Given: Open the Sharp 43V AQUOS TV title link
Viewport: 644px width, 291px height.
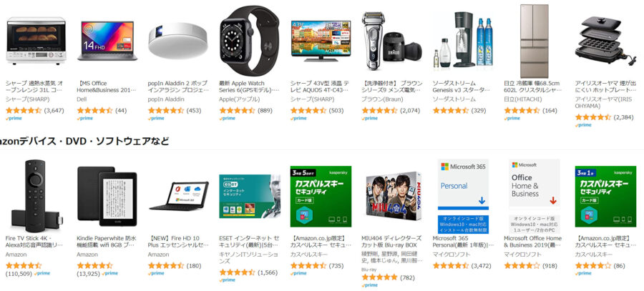Looking at the screenshot, I should (x=321, y=87).
